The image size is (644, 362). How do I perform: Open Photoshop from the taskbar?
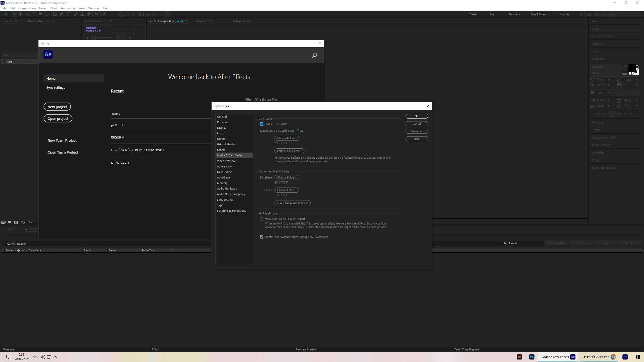click(x=532, y=357)
